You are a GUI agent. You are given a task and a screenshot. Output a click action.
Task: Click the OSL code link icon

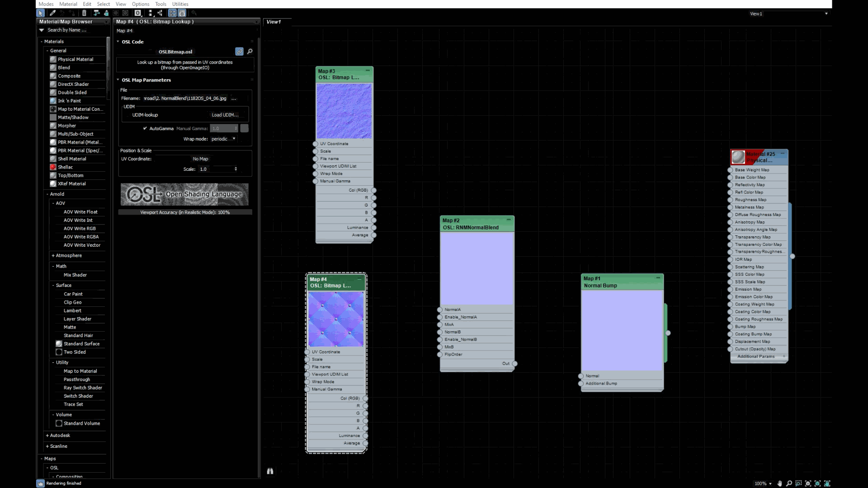[239, 52]
